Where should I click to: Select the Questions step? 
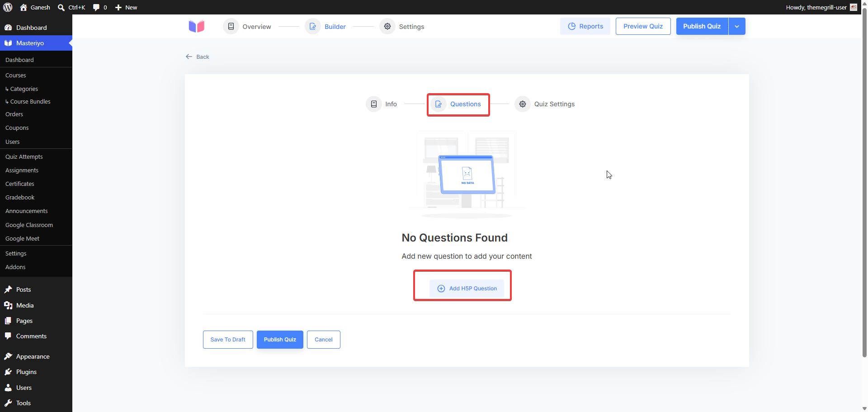(x=456, y=104)
